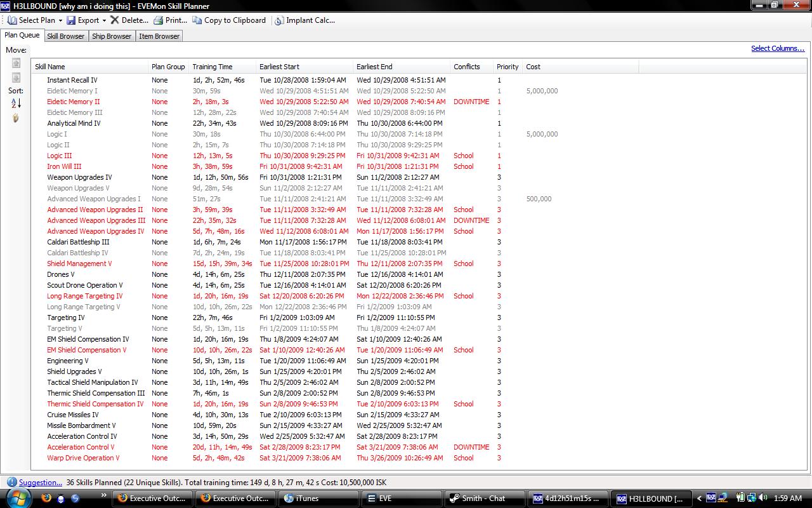Viewport: 812px width, 508px height.
Task: Click the Earliest Start column header
Action: 305,67
